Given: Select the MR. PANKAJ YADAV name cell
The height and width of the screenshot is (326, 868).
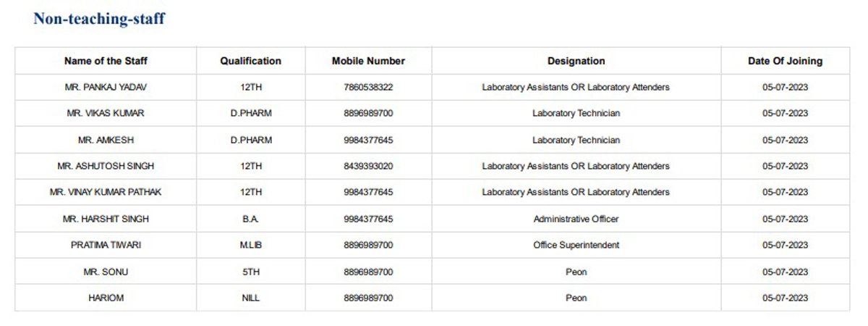Looking at the screenshot, I should 106,87.
